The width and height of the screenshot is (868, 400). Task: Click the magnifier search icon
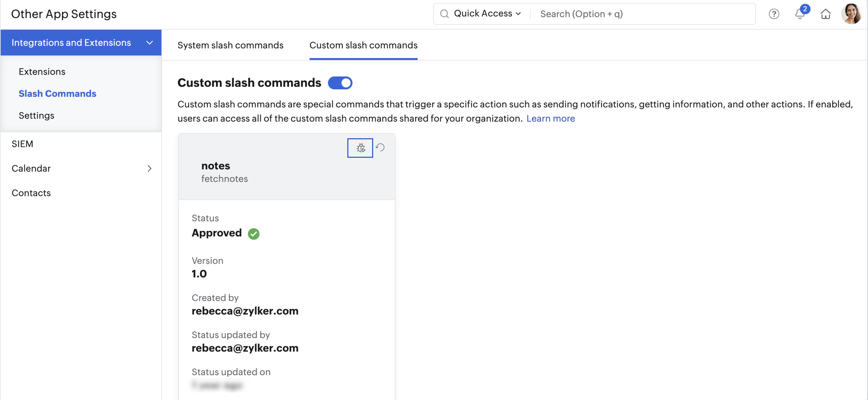444,14
